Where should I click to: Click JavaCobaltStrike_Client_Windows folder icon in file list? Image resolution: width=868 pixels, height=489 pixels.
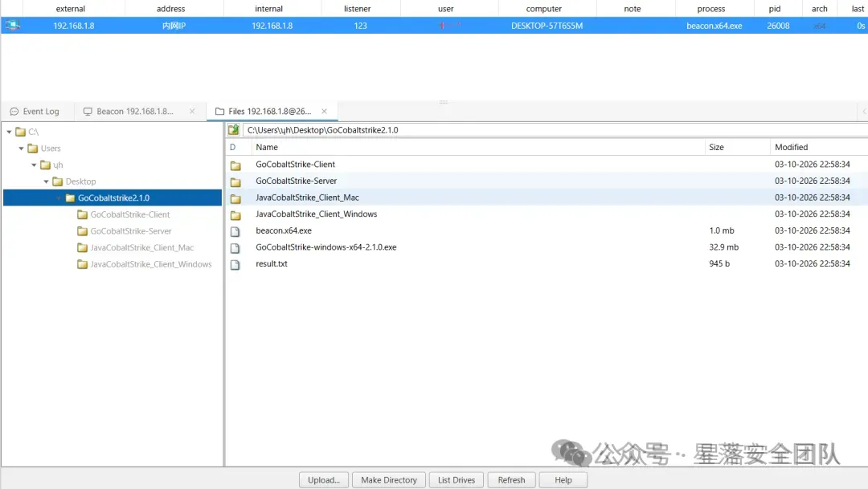[x=235, y=215]
